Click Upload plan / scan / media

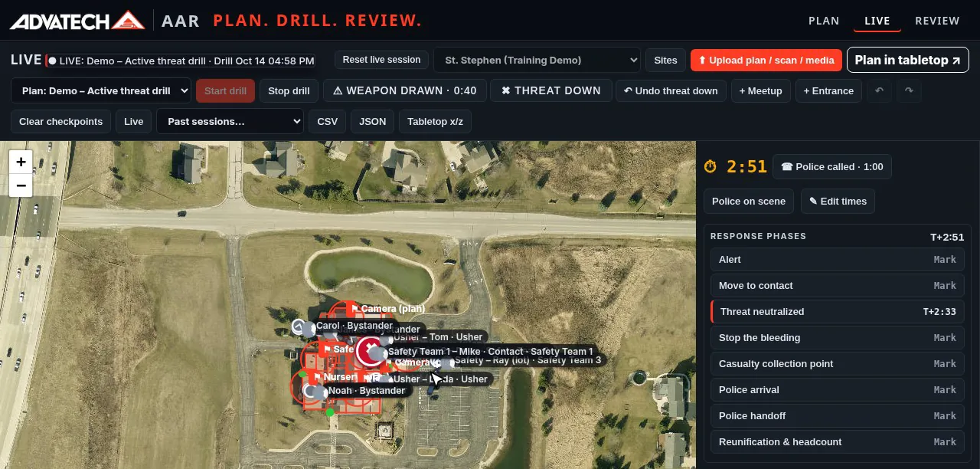coord(766,60)
